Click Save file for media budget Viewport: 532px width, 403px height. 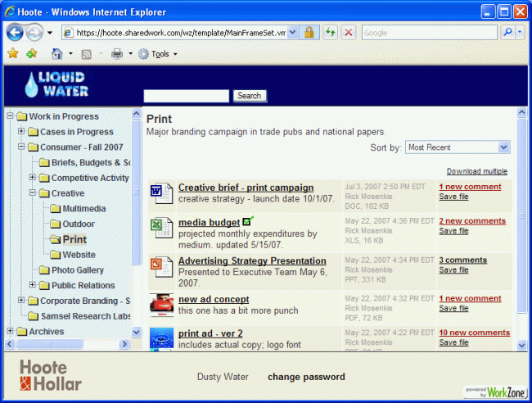coord(453,231)
